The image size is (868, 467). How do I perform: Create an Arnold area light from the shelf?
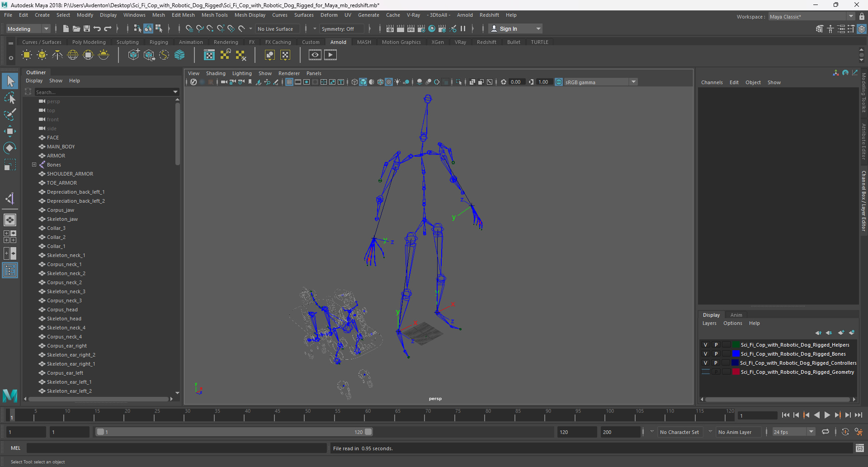point(27,55)
